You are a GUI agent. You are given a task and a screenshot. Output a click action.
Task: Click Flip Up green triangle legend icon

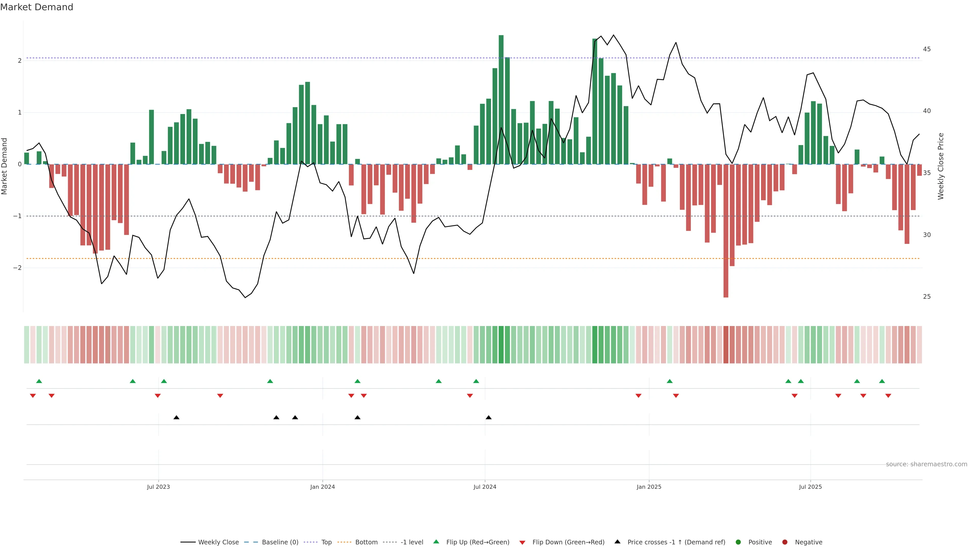(436, 542)
